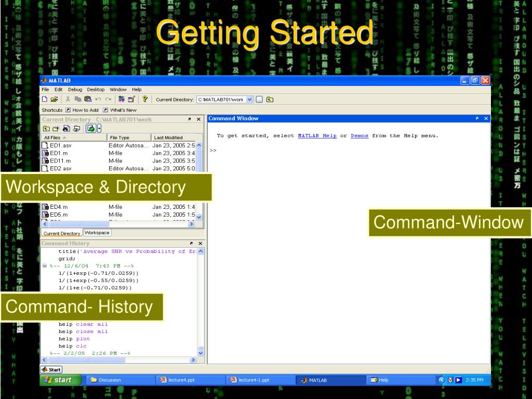Click the Find Files binoculars icon
This screenshot has width=532, height=399.
pos(66,129)
